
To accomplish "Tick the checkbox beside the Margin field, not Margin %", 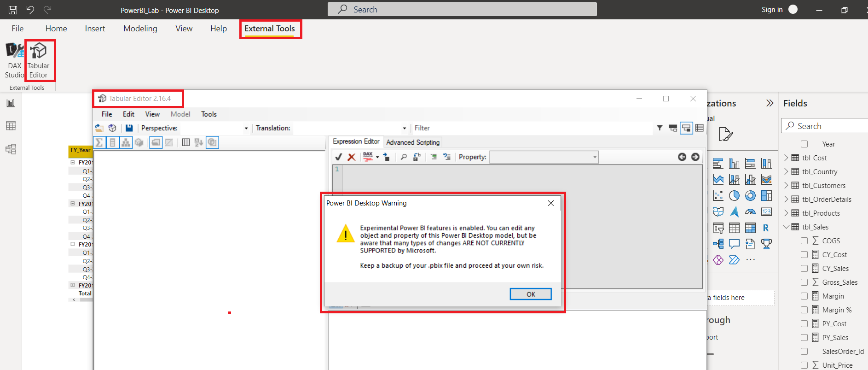I will (x=804, y=296).
